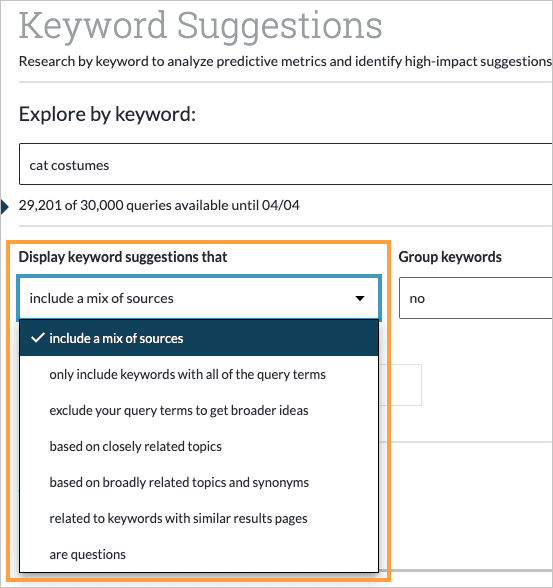The image size is (553, 588).
Task: Click the dropdown caret arrow for suggestions filter
Action: click(360, 298)
